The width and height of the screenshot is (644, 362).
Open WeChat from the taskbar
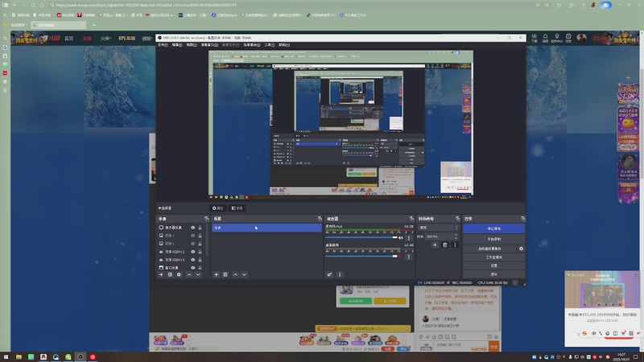[68, 357]
